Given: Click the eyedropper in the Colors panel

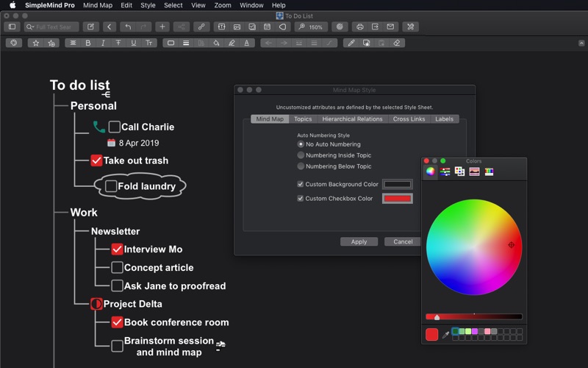Looking at the screenshot, I should 445,334.
